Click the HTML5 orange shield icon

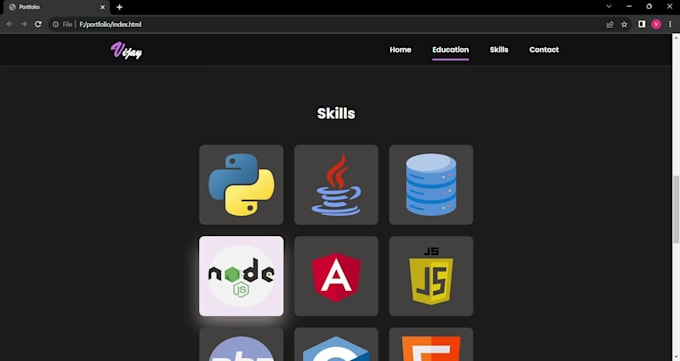(x=431, y=348)
